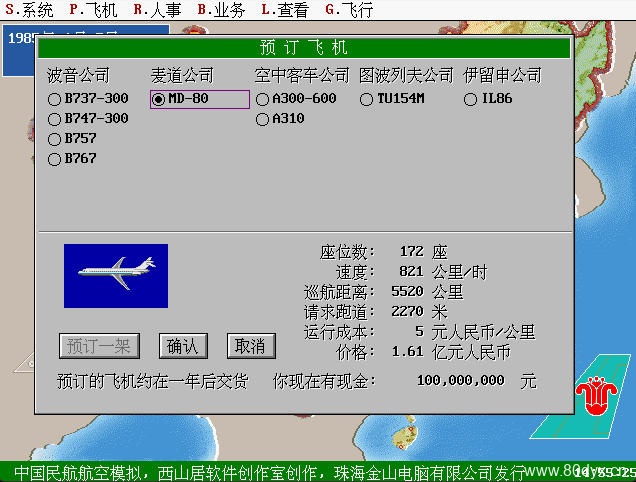Open the S.系统 menu

point(29,10)
